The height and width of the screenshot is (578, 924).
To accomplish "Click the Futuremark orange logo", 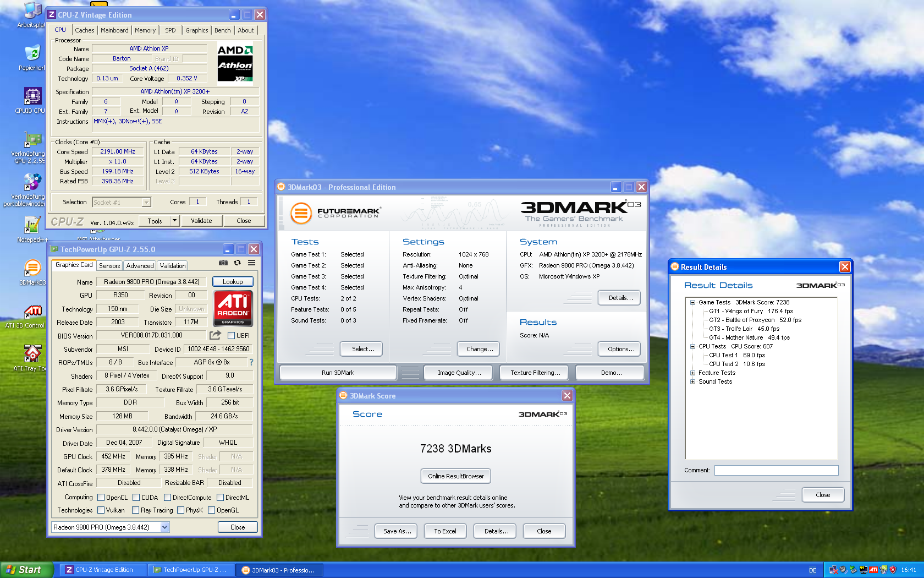I will click(301, 213).
